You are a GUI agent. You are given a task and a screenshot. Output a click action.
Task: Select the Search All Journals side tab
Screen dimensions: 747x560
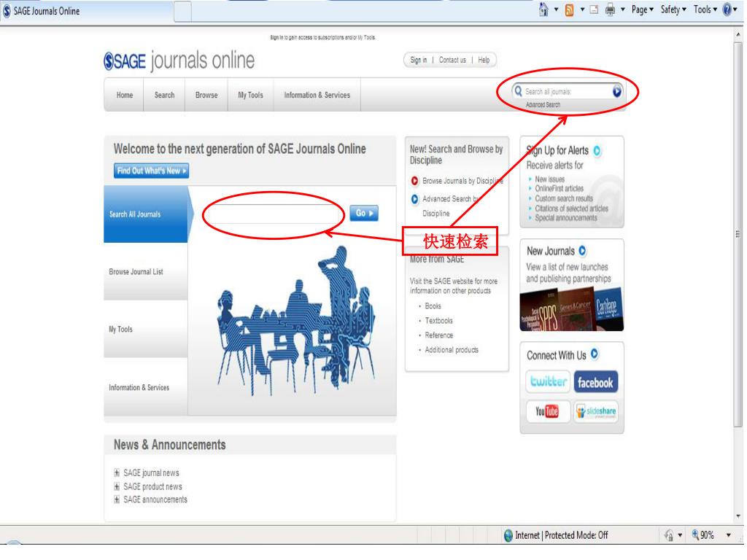pos(146,215)
